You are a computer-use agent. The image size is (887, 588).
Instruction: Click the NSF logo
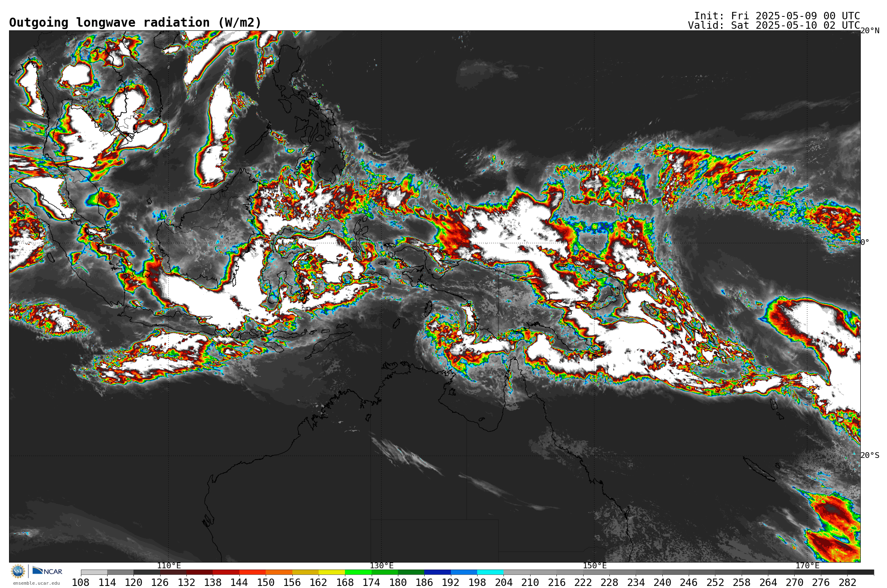pos(18,571)
